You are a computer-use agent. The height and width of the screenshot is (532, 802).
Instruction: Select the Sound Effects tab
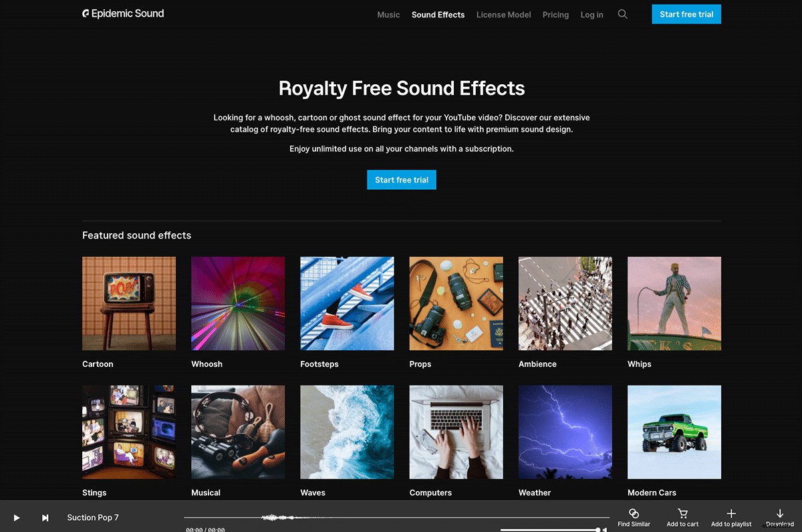(438, 14)
